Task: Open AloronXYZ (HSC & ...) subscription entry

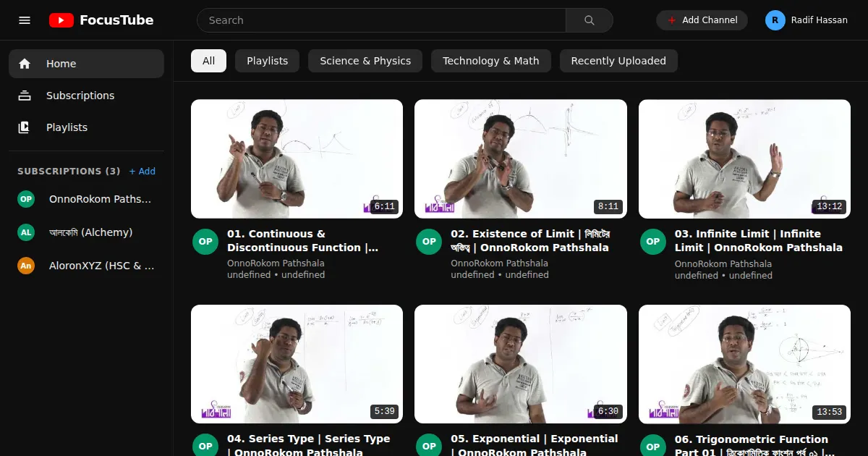Action: coord(86,266)
